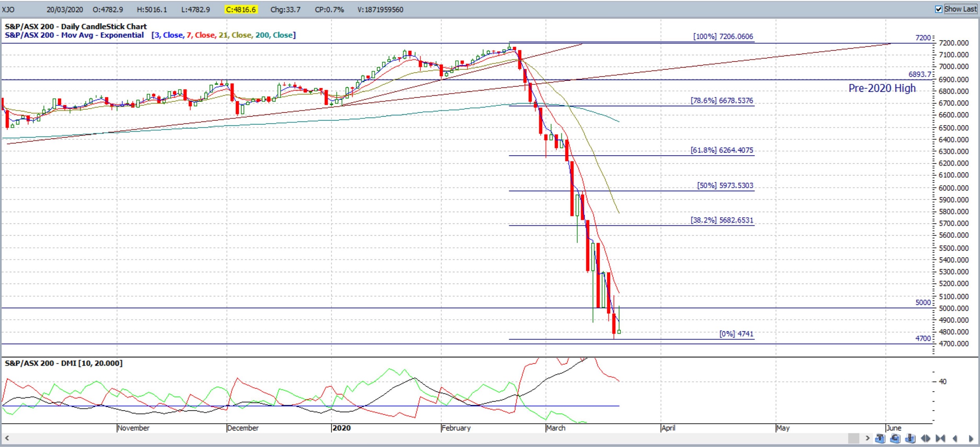The image size is (980, 447).
Task: Select the [0%] 4741 Fibonacci label
Action: pos(736,334)
